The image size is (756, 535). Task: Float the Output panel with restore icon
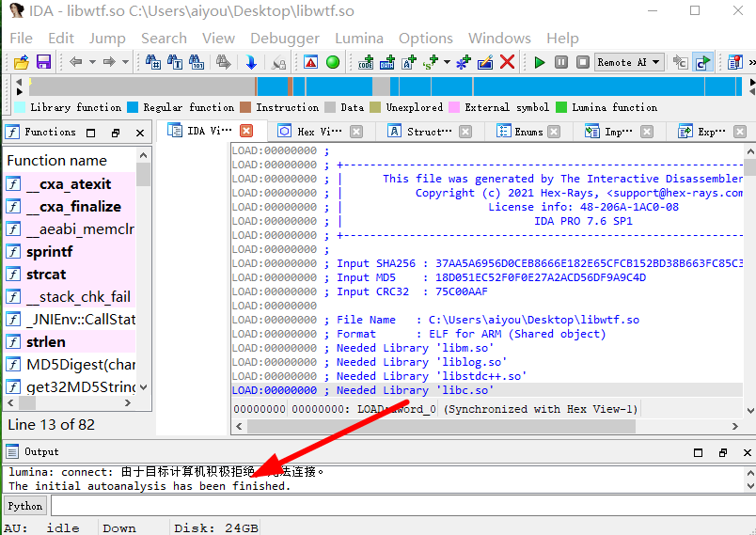point(723,452)
